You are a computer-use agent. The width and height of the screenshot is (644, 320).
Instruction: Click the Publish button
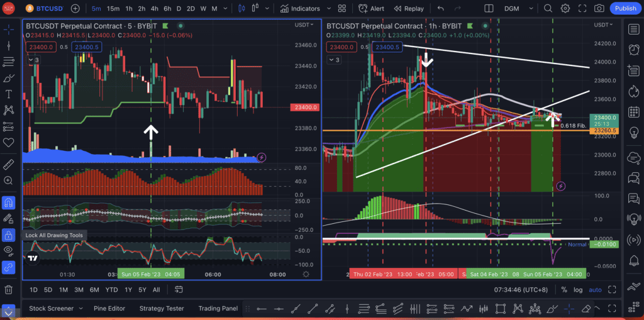[x=626, y=8]
